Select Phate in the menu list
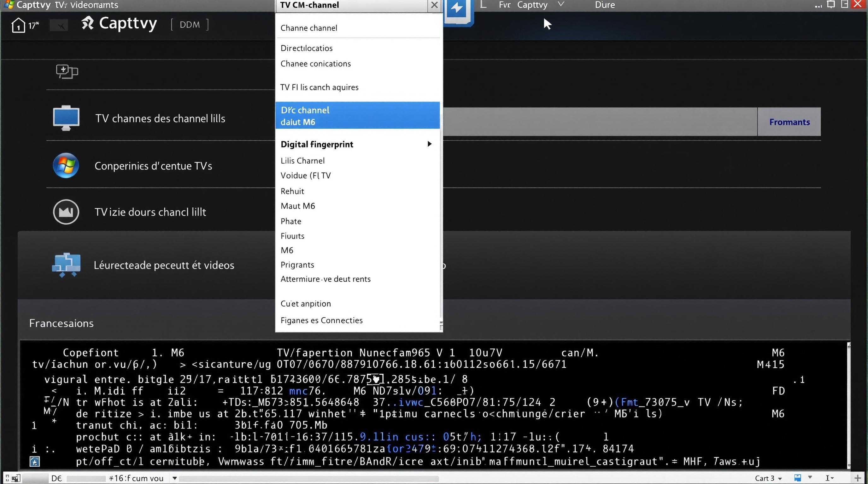Viewport: 868px width, 484px height. [291, 221]
